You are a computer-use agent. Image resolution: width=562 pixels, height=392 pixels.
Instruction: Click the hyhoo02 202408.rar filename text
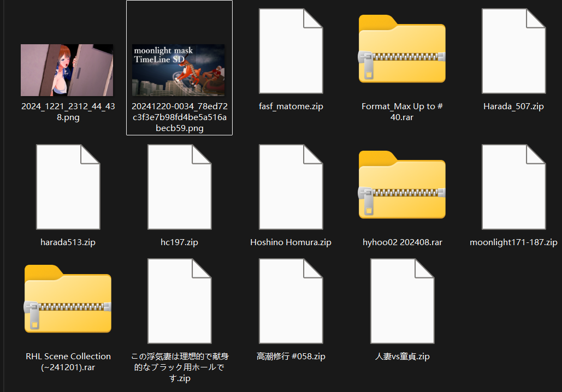tap(402, 242)
